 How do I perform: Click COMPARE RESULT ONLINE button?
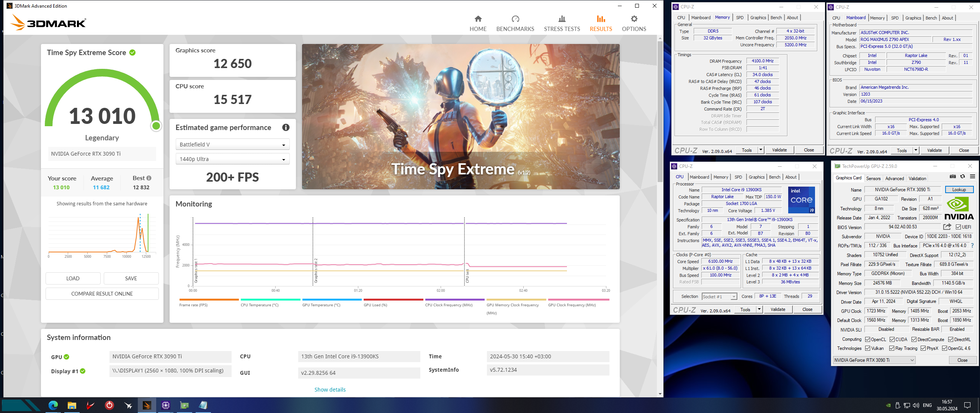[x=102, y=294]
